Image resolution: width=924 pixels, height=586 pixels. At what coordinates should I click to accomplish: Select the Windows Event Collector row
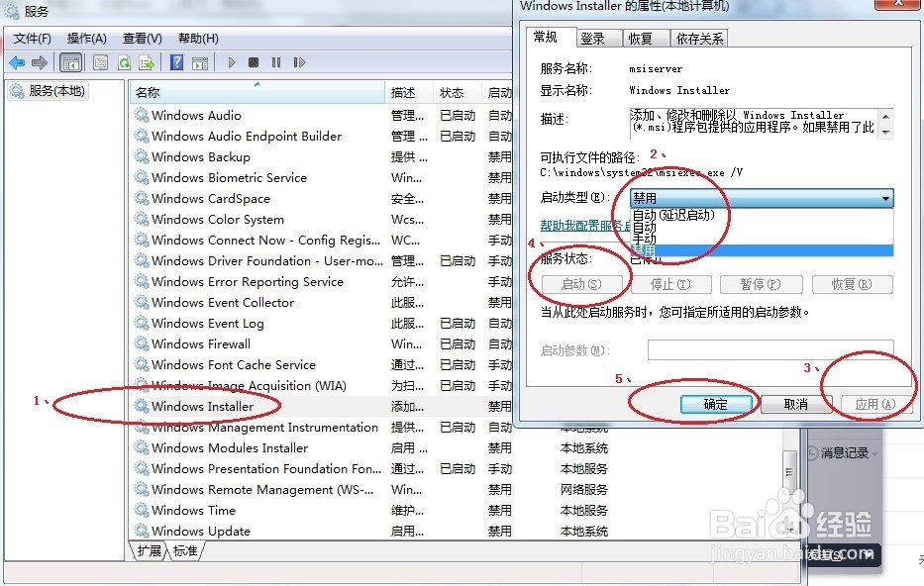tap(323, 302)
